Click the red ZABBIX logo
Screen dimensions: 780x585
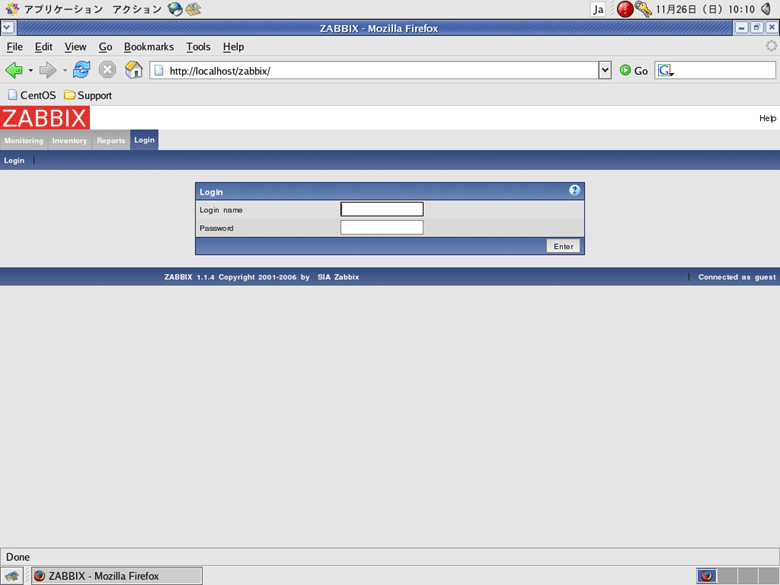click(x=45, y=118)
